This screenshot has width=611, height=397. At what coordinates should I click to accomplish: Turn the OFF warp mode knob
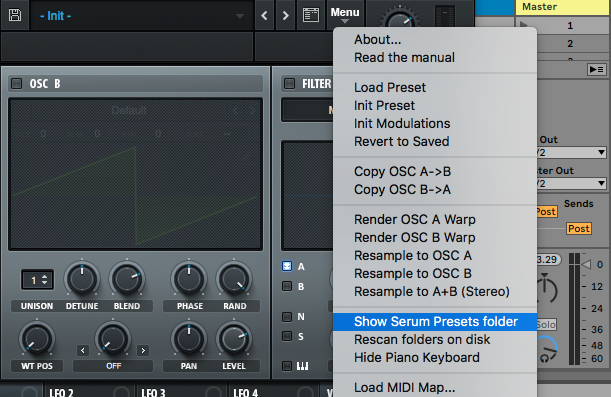pyautogui.click(x=113, y=339)
